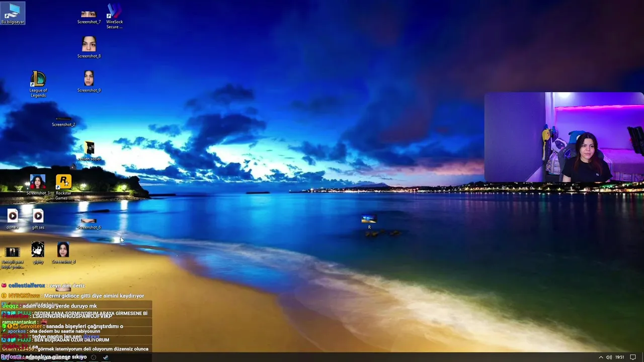Screen dimensions: 644x362
Task: Open the Steam icon on the taskbar
Action: click(x=106, y=357)
